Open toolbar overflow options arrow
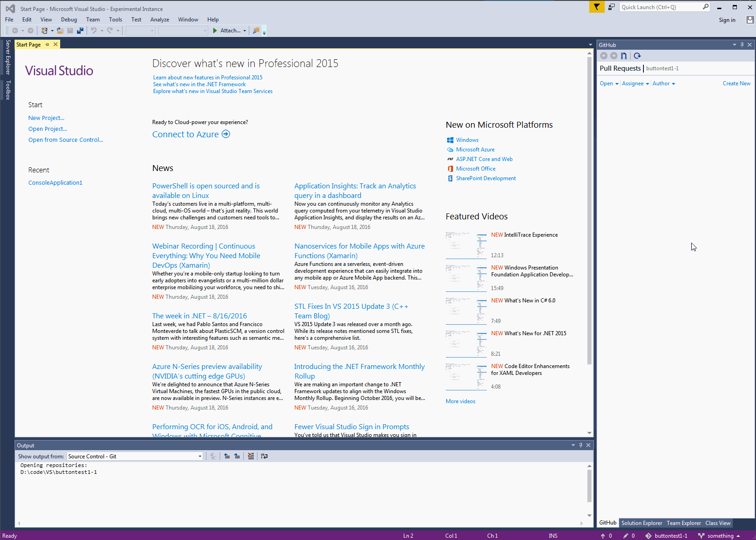Screen dimensions: 756x540 point(264,32)
